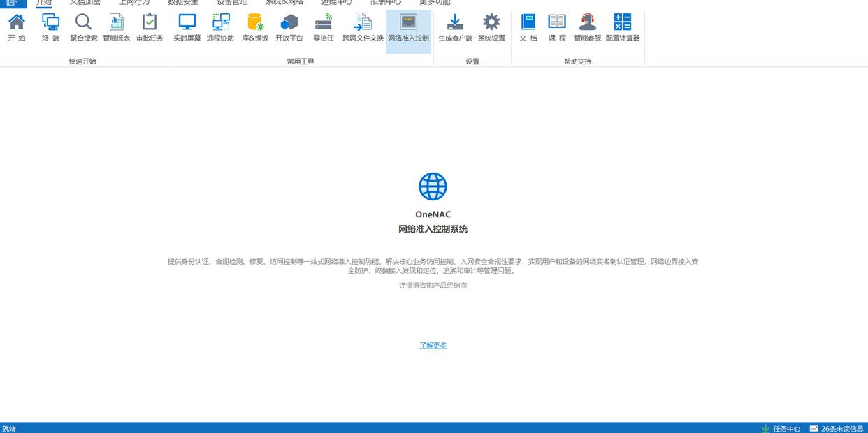Switch to the 数据安全 ribbon tab
This screenshot has height=433, width=868.
tap(183, 3)
